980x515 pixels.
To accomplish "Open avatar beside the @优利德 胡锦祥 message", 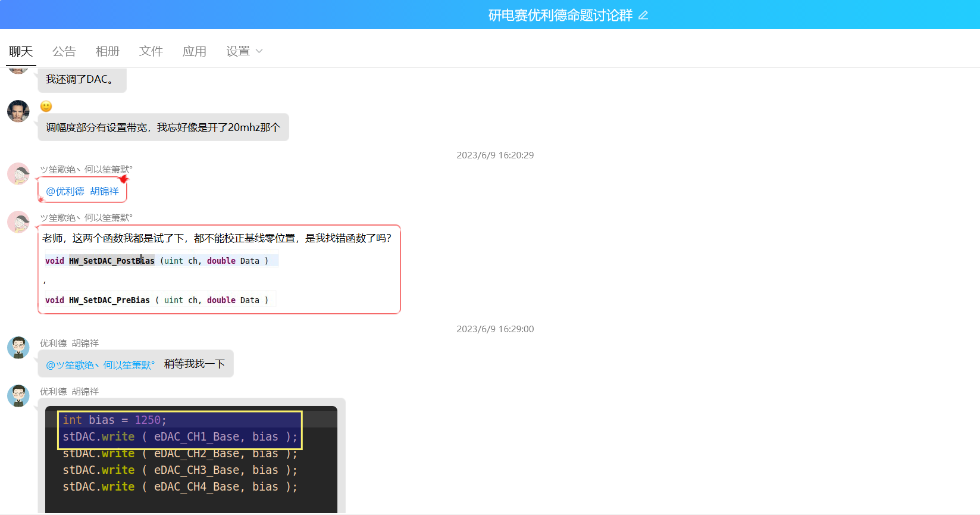I will (18, 174).
